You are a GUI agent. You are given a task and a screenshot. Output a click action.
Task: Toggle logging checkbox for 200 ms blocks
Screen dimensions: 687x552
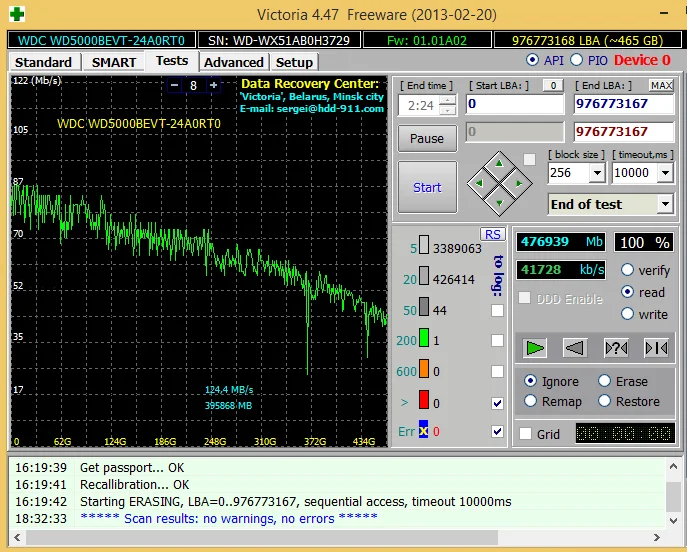coord(498,341)
